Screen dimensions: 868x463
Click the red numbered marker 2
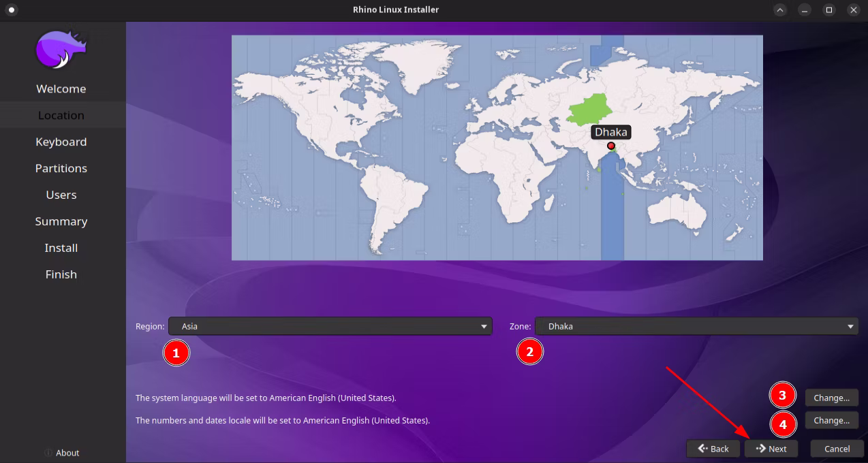530,353
